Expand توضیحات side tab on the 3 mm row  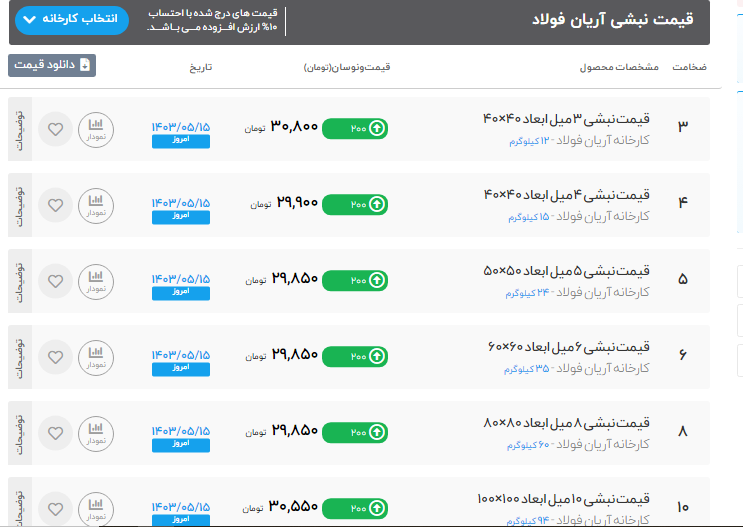(x=19, y=129)
